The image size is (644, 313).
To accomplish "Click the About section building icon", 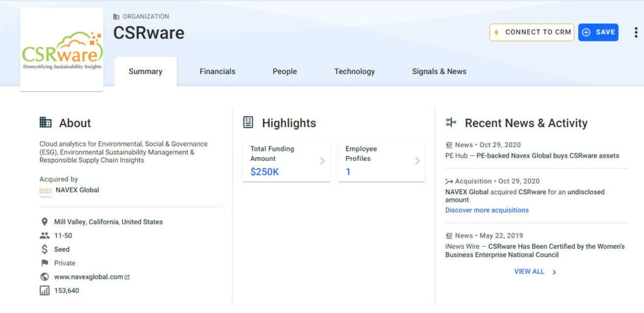I will click(x=45, y=123).
